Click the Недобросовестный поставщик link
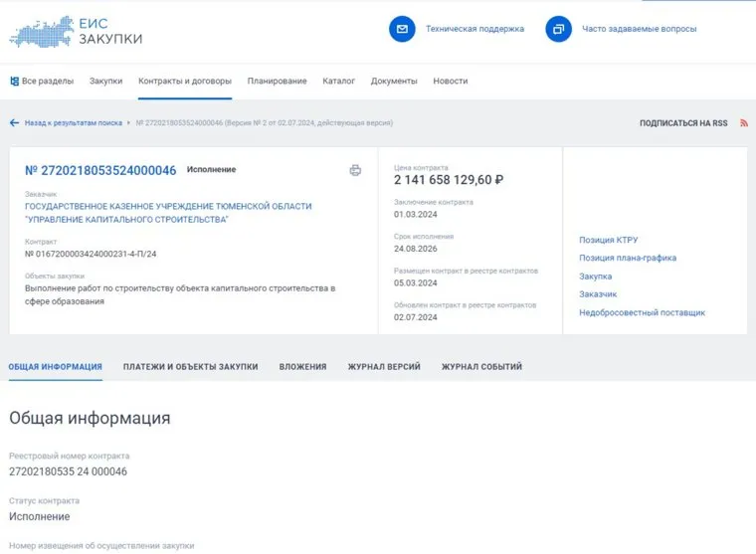The image size is (756, 554). pos(642,312)
